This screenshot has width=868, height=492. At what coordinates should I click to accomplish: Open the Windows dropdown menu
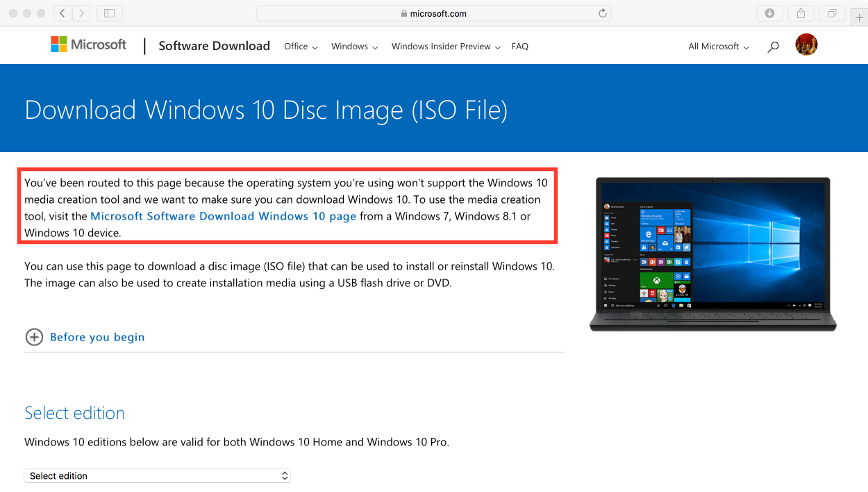[354, 47]
